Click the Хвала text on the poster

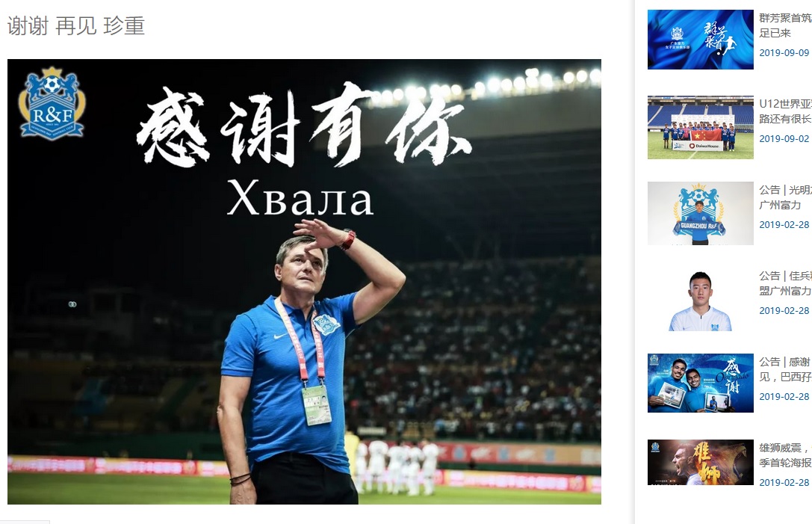[300, 198]
